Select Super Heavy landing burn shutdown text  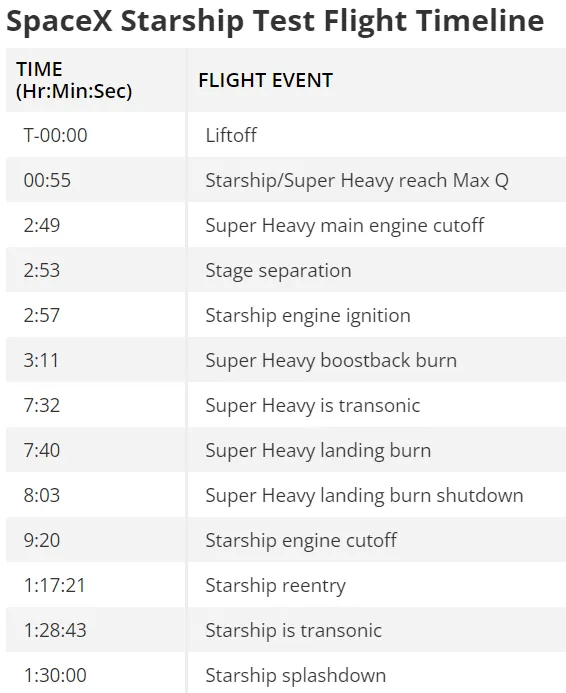(x=364, y=495)
